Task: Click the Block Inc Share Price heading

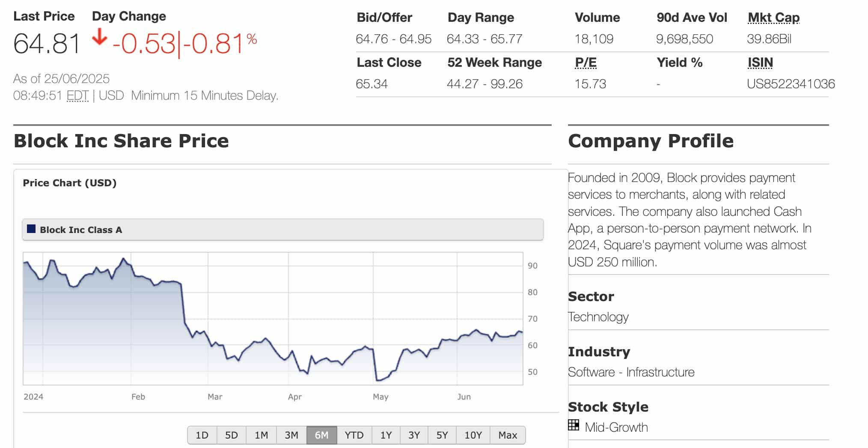Action: (x=121, y=140)
